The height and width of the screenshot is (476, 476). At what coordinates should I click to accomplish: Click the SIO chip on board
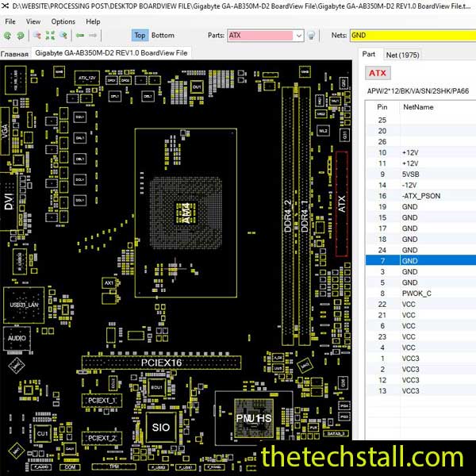(161, 428)
